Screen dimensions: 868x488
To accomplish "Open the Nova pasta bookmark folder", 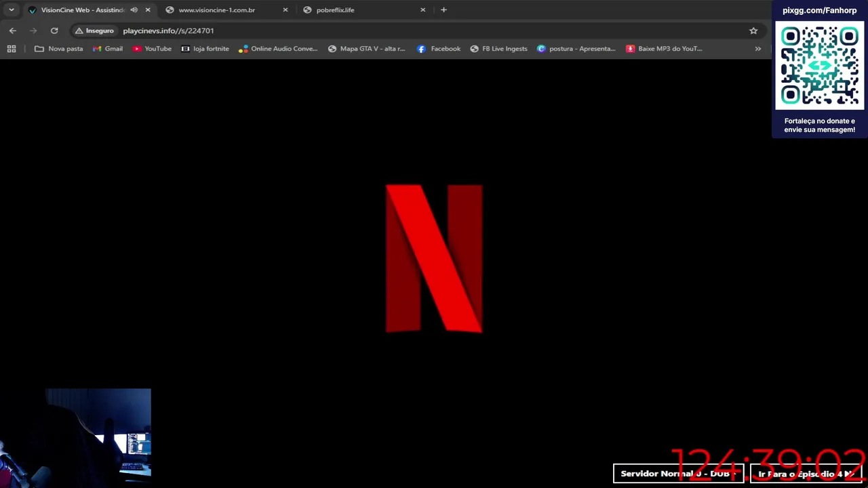I will click(x=59, y=49).
